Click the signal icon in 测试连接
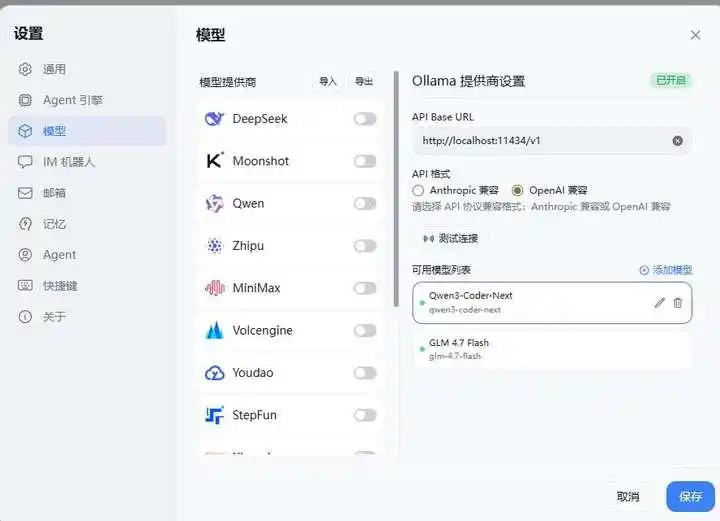Image resolution: width=720 pixels, height=521 pixels. click(428, 238)
